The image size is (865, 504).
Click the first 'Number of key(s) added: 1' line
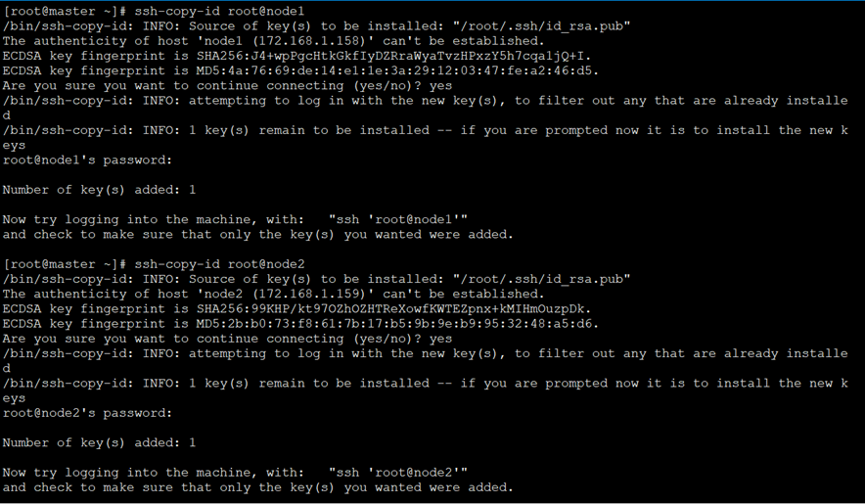99,190
